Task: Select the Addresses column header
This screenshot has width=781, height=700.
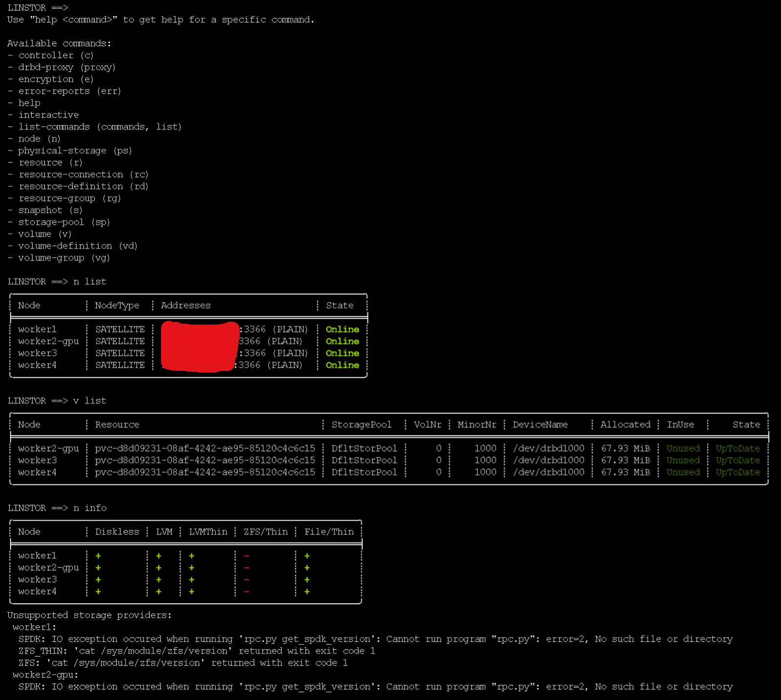Action: click(x=185, y=305)
